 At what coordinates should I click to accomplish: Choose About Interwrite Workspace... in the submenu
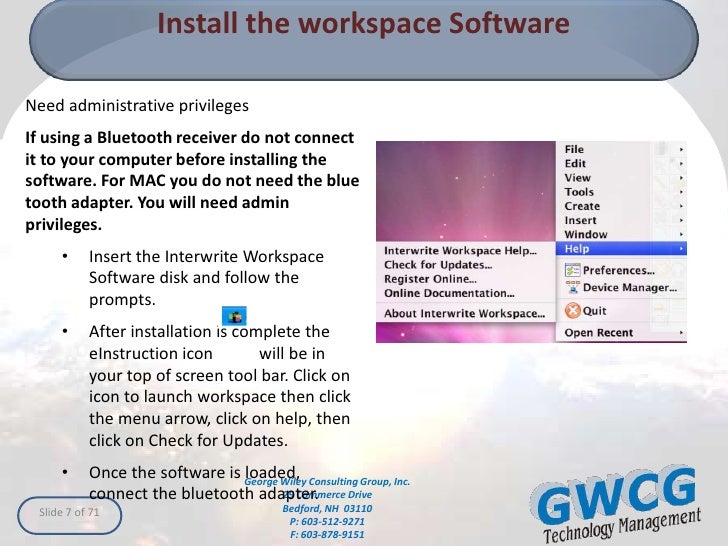[464, 313]
